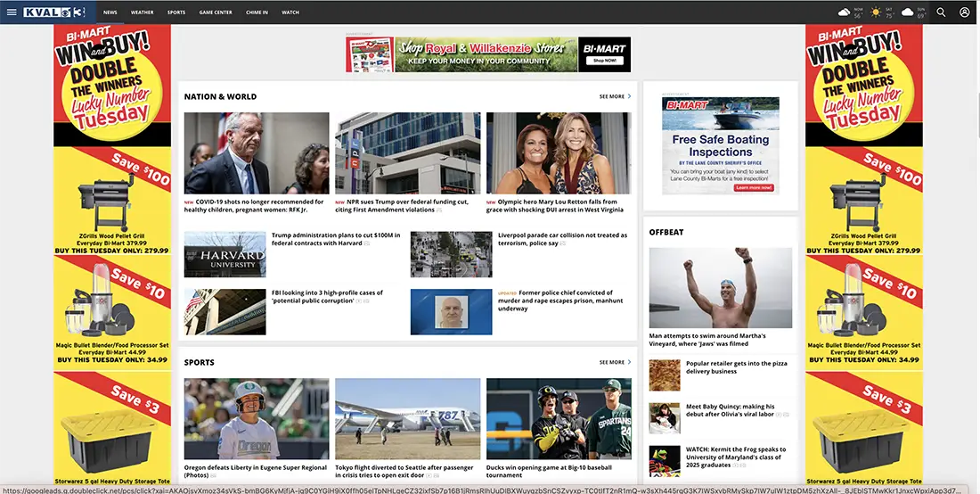Read Liverpool parade car collision headline
Viewport: 980px width, 494px height.
[x=562, y=239]
